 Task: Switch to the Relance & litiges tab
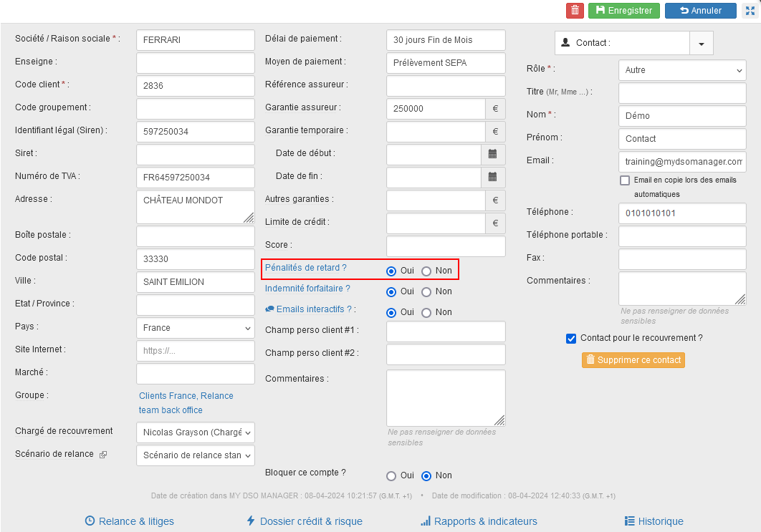(x=129, y=521)
